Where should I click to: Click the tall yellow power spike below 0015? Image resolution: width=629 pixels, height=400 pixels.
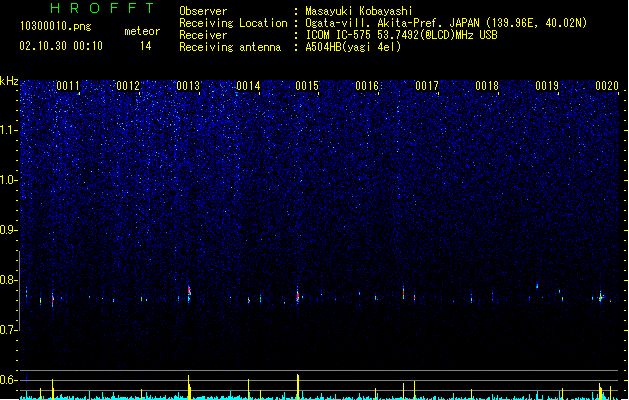click(x=298, y=386)
